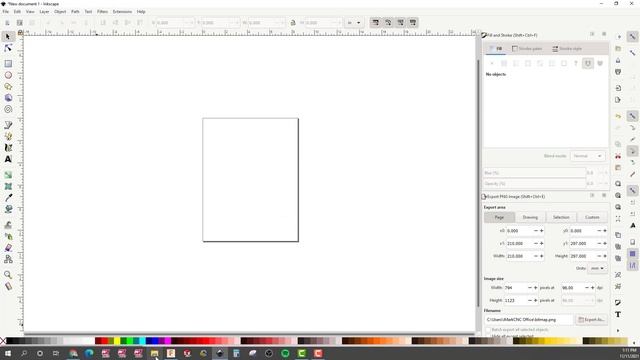Open the Blend mode dropdown

(587, 156)
